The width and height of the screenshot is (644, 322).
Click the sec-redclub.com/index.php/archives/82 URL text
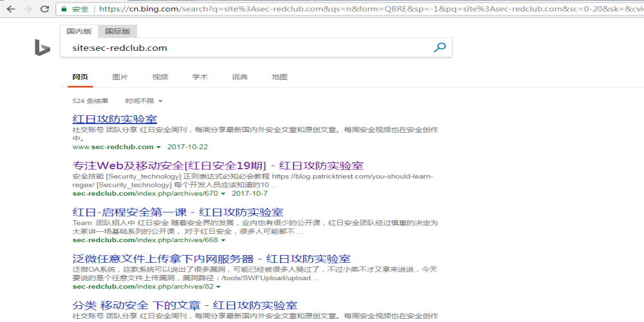tap(143, 287)
